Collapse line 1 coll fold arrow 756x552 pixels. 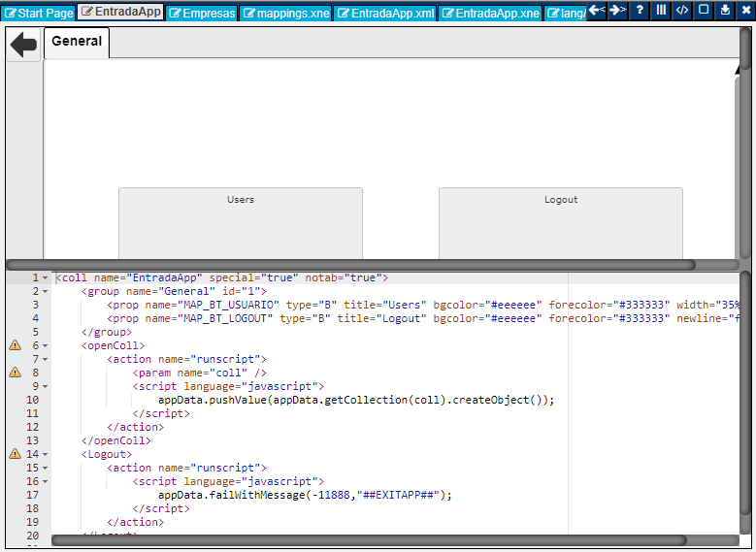[x=46, y=278]
